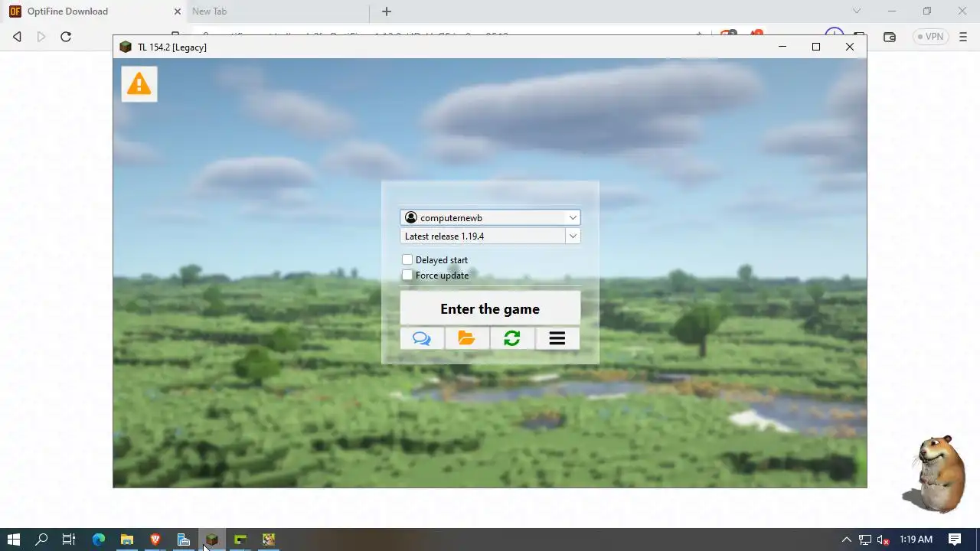Click the hamster mascot on desktop
This screenshot has height=551, width=980.
pos(936,473)
